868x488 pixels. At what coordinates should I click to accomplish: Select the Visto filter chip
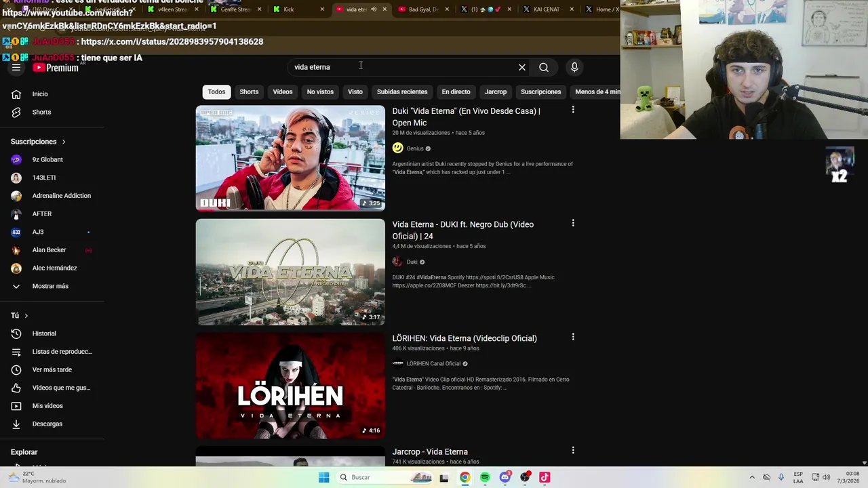pos(355,91)
